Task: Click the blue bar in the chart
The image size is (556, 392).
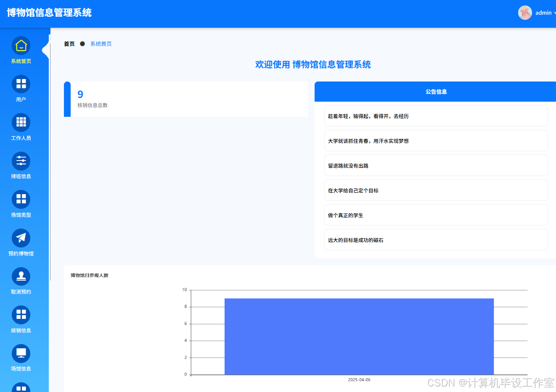Action: [x=359, y=337]
